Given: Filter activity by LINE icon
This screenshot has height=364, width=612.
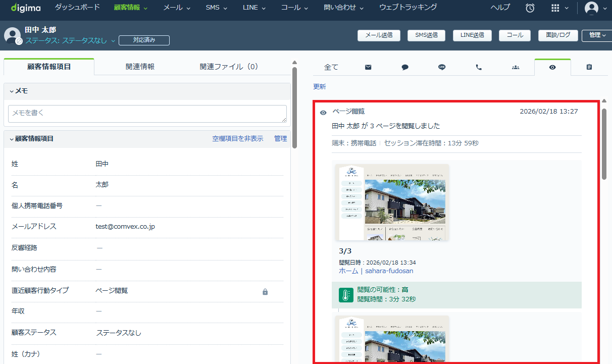Looking at the screenshot, I should click(x=442, y=67).
